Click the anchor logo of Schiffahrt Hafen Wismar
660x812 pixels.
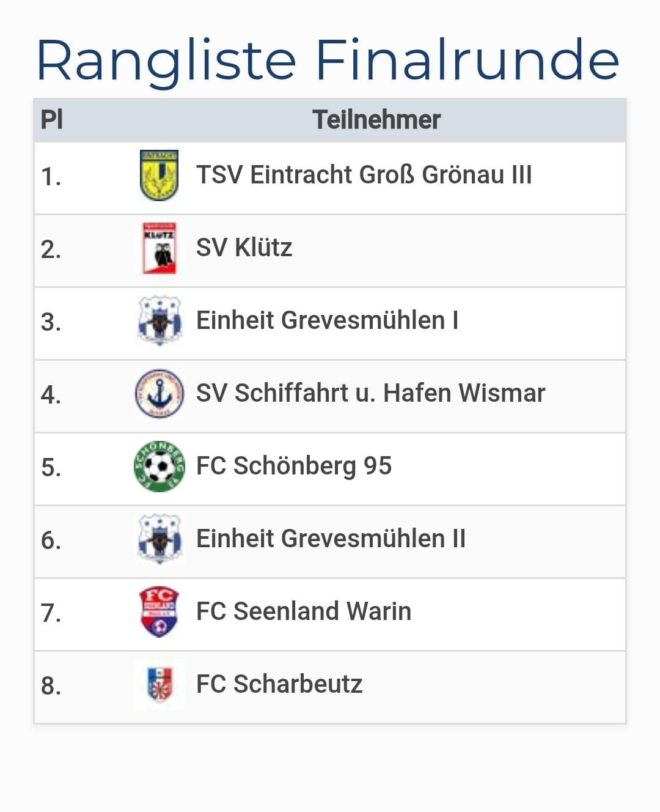(159, 394)
